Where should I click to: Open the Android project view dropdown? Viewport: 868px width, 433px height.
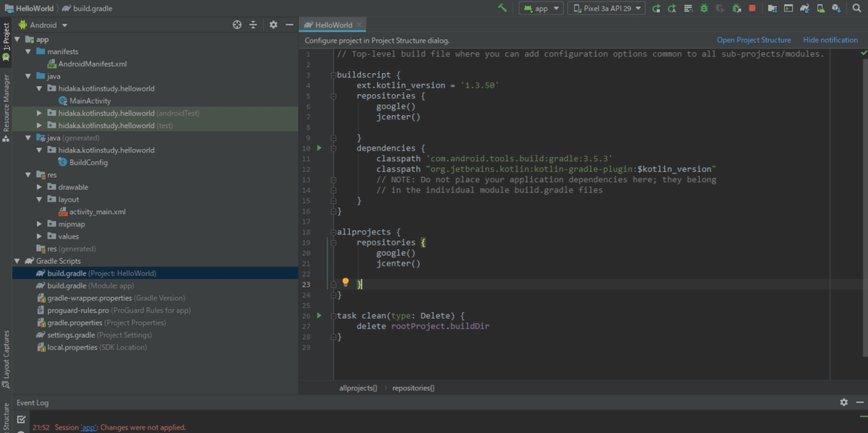pos(43,25)
